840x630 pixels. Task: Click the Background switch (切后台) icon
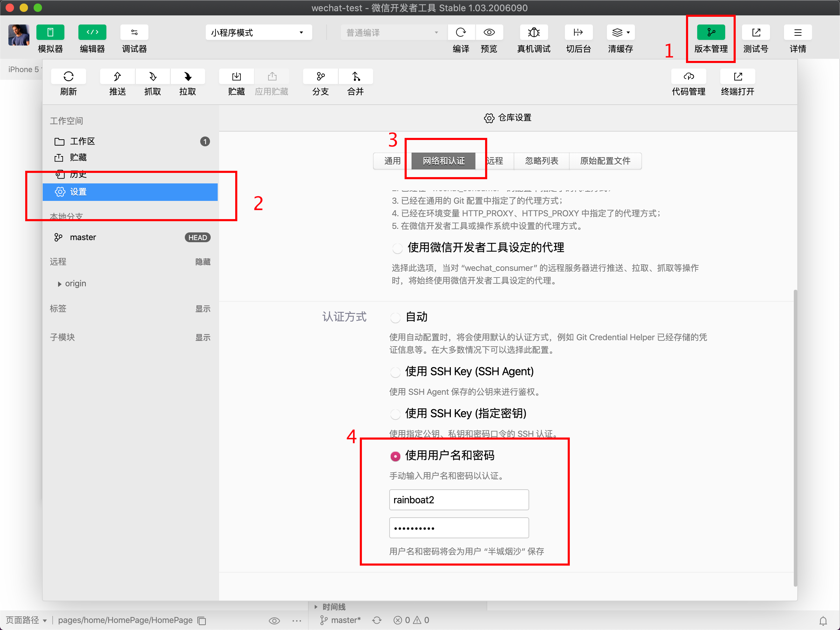point(578,32)
